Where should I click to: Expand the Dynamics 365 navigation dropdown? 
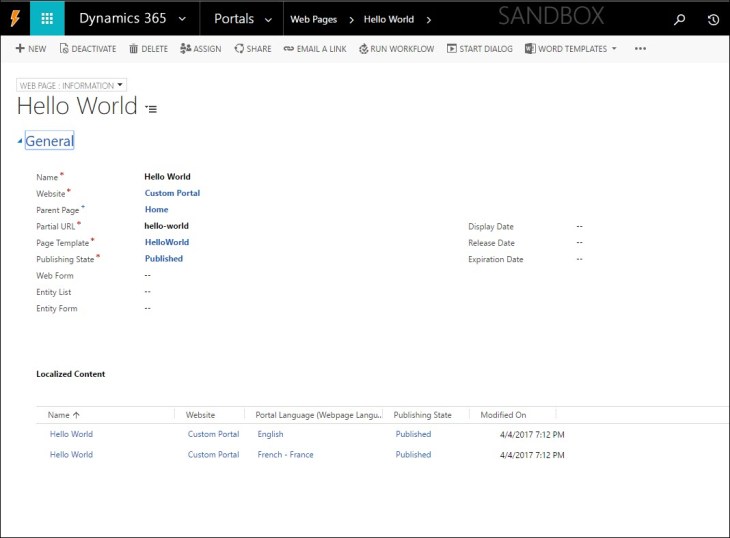[181, 19]
